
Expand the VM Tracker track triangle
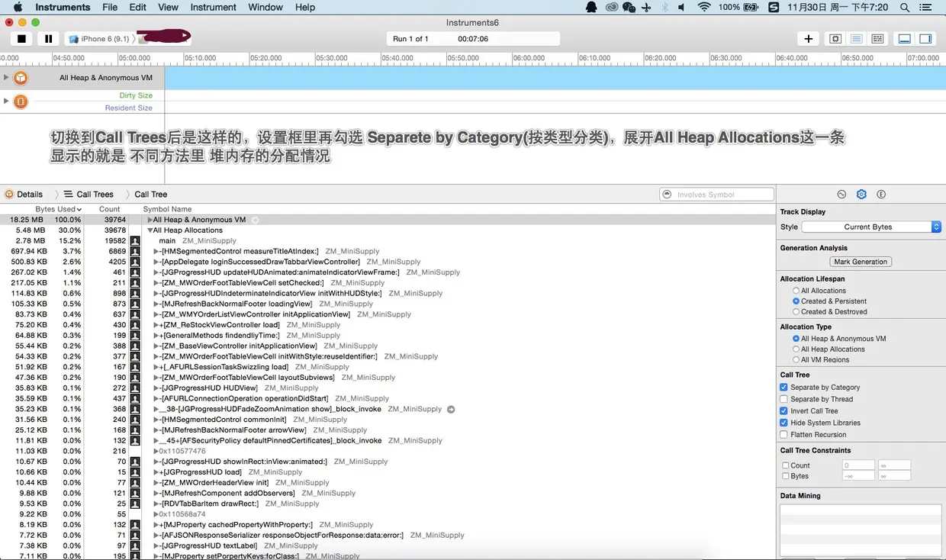click(x=6, y=101)
